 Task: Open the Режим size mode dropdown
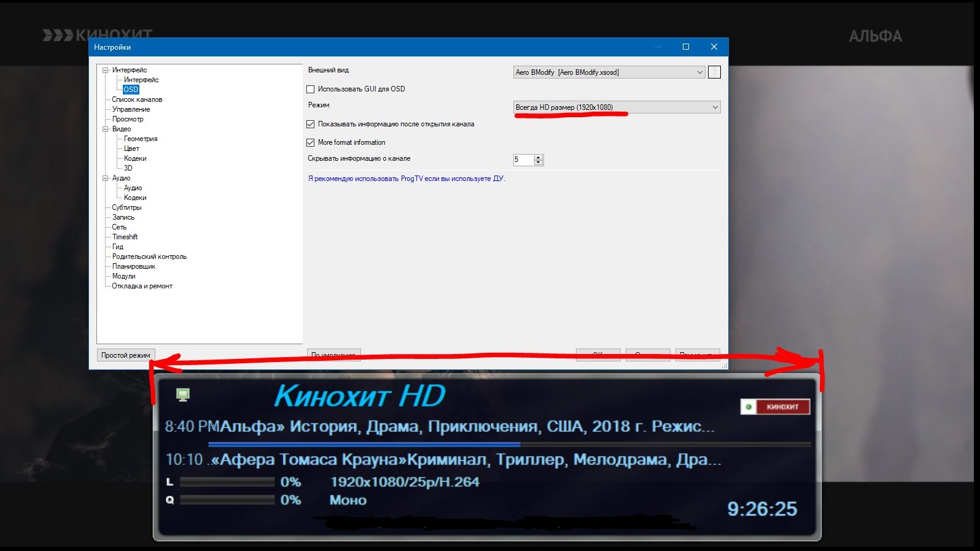pyautogui.click(x=616, y=107)
